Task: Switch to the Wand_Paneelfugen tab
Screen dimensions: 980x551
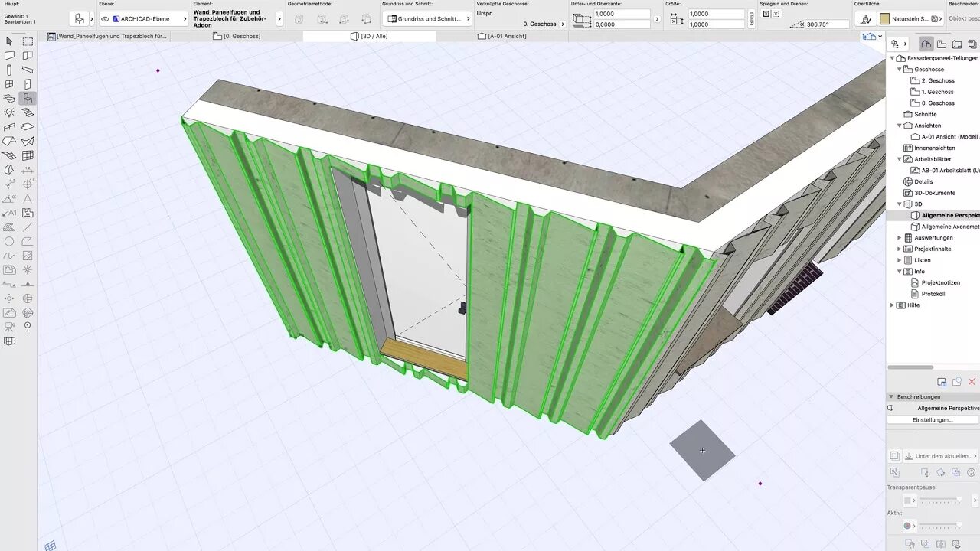Action: pyautogui.click(x=107, y=36)
